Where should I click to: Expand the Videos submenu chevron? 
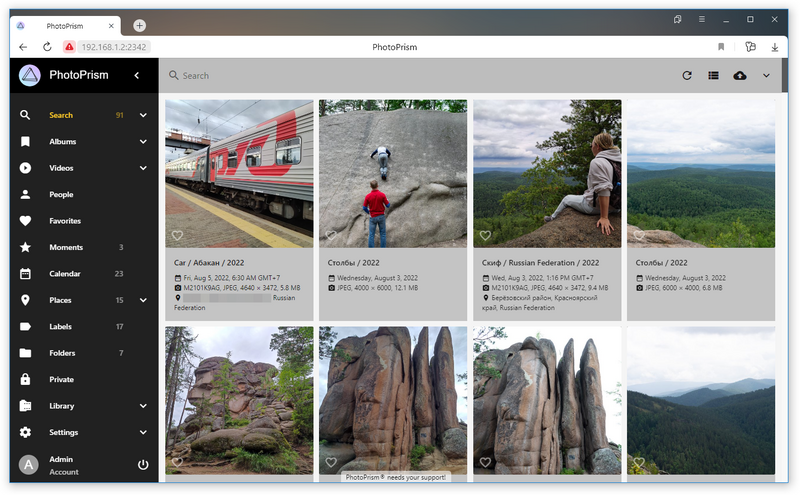point(143,168)
